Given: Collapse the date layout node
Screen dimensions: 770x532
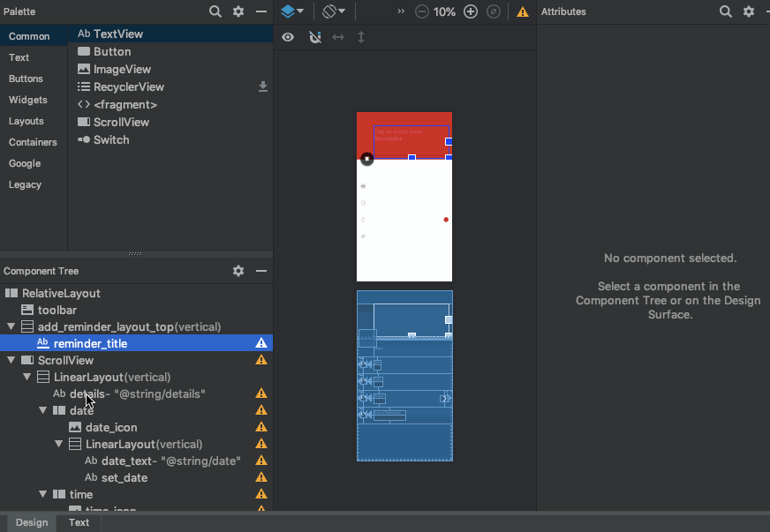Looking at the screenshot, I should click(x=42, y=410).
